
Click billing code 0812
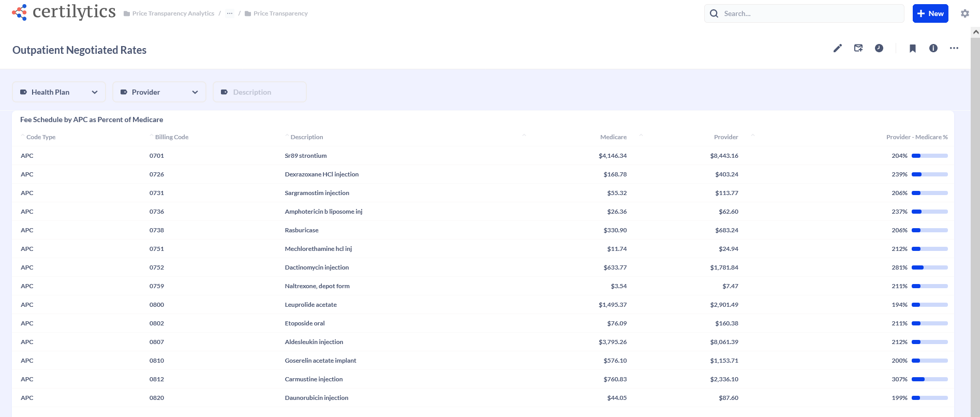157,379
